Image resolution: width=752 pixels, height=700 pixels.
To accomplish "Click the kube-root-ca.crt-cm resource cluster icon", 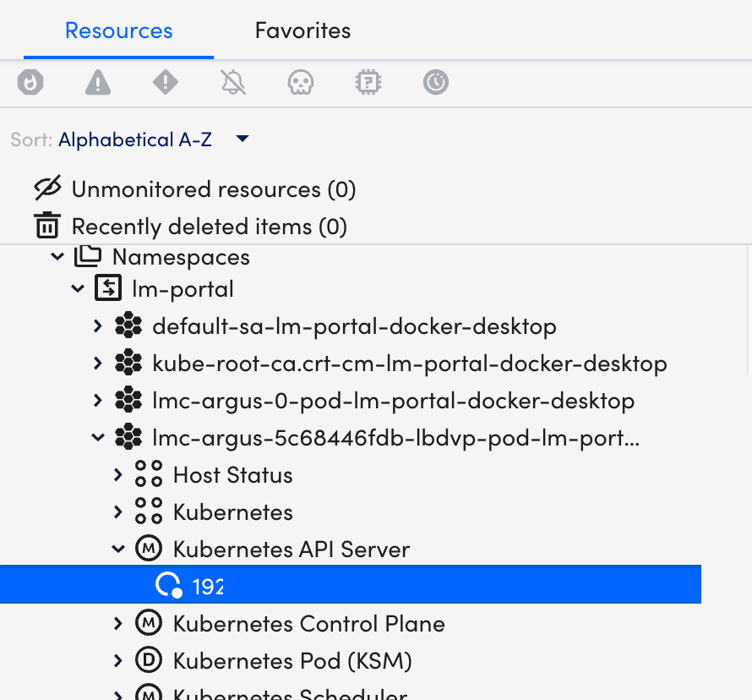I will [128, 364].
